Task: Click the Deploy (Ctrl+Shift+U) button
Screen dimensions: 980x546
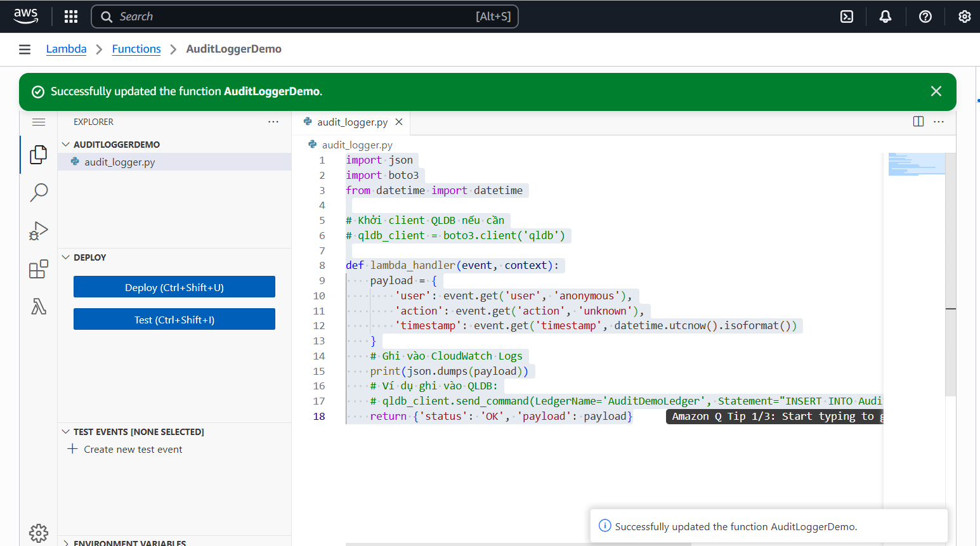Action: tap(174, 287)
